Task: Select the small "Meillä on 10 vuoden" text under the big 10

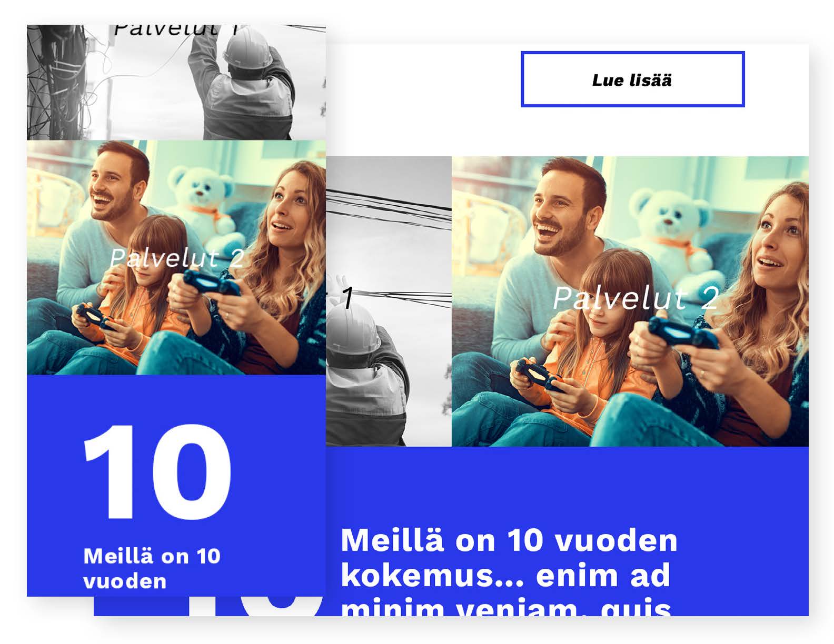Action: coord(152,569)
